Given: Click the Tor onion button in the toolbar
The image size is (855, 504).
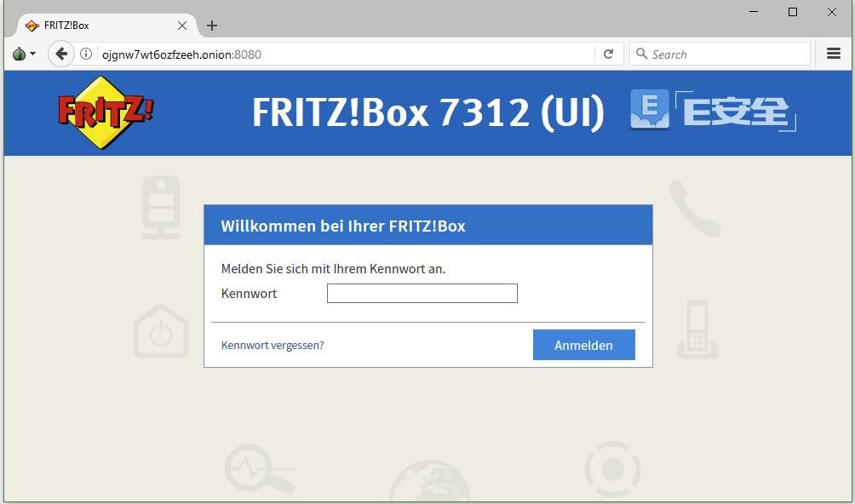Looking at the screenshot, I should click(x=19, y=54).
